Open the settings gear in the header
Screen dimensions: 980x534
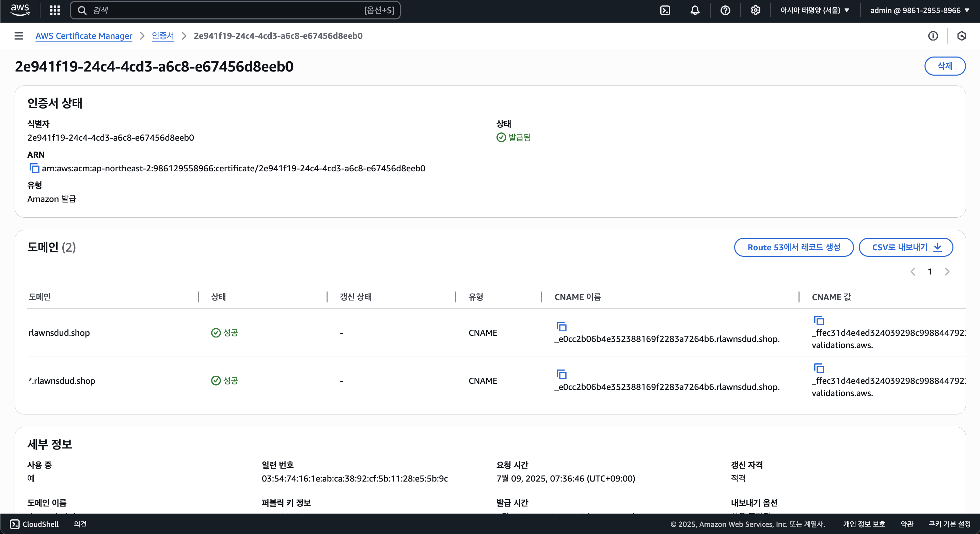(x=755, y=10)
